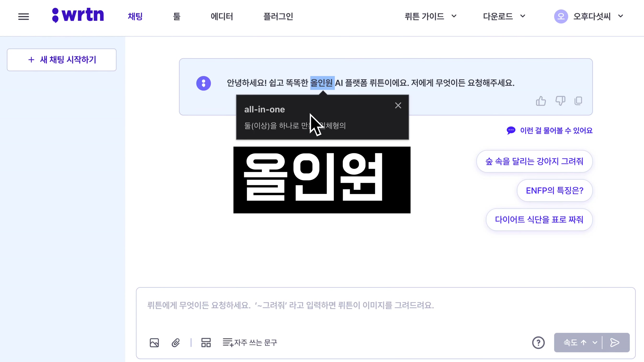
Task: Expand the 속도 mode dropdown
Action: 580,343
